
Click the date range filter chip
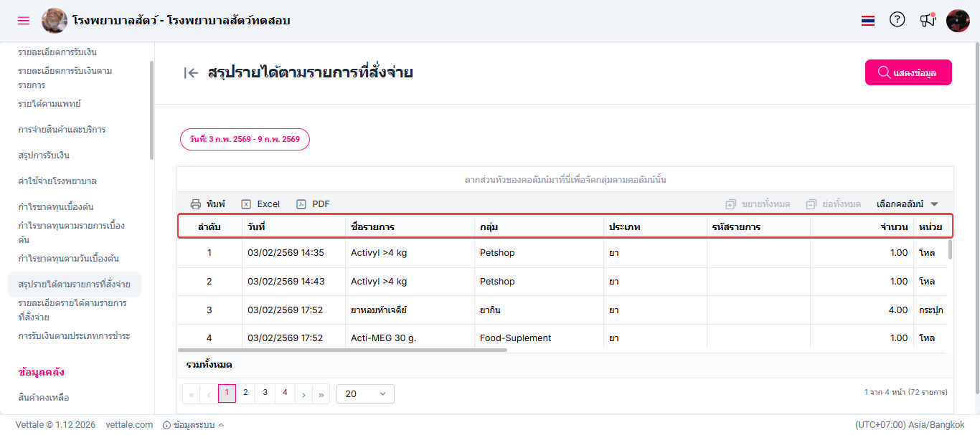(245, 139)
